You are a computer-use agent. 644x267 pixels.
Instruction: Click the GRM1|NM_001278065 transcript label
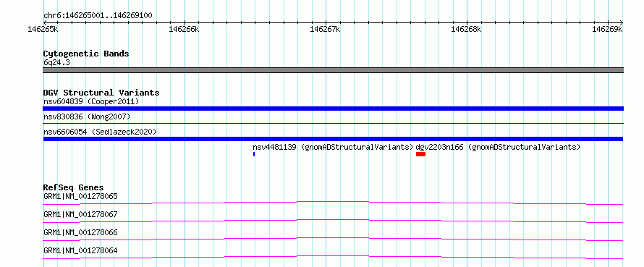[x=80, y=196]
